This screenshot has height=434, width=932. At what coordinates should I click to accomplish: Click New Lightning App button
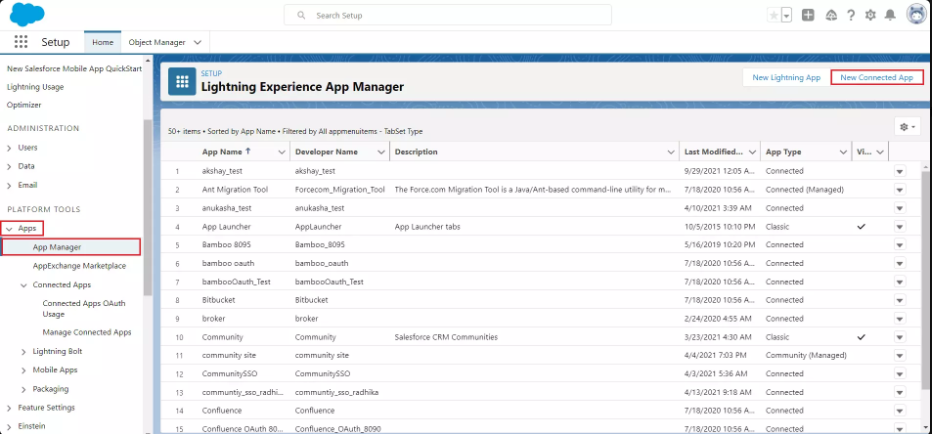tap(786, 77)
